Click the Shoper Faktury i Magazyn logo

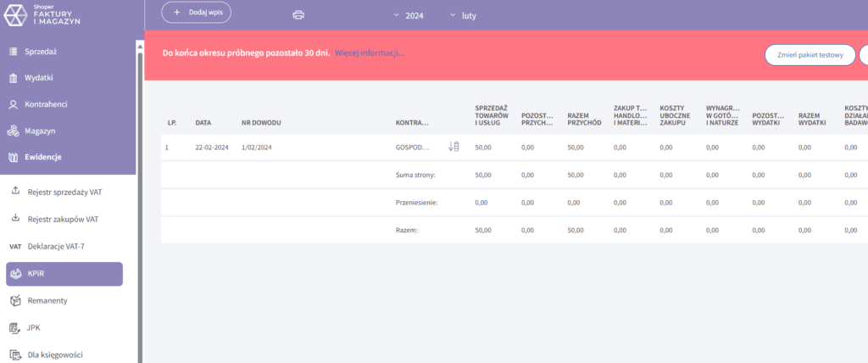(43, 16)
